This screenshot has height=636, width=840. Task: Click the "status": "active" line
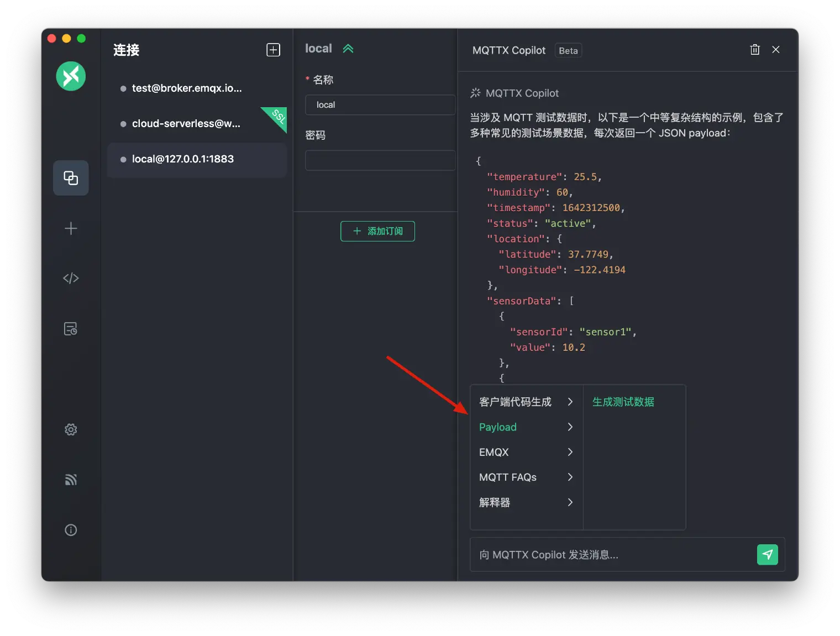pyautogui.click(x=541, y=223)
